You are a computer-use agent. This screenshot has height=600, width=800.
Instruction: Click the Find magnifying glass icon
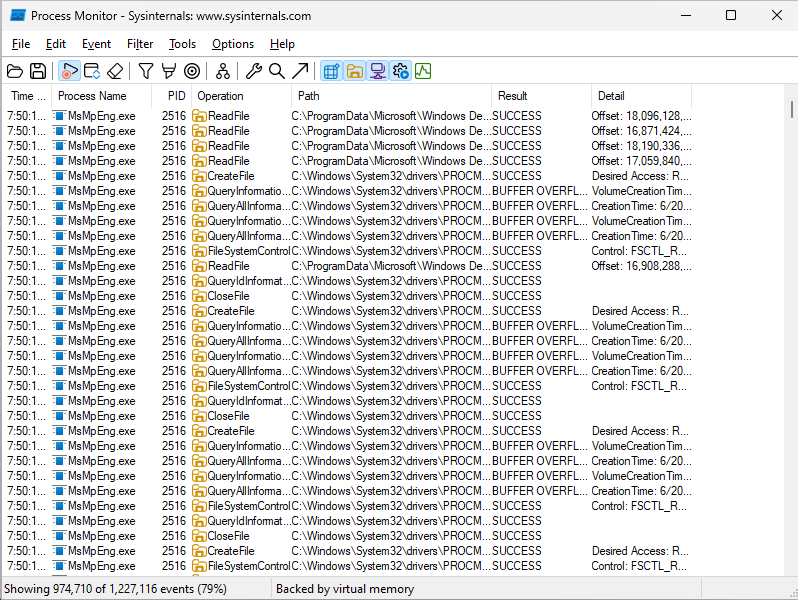[x=277, y=71]
